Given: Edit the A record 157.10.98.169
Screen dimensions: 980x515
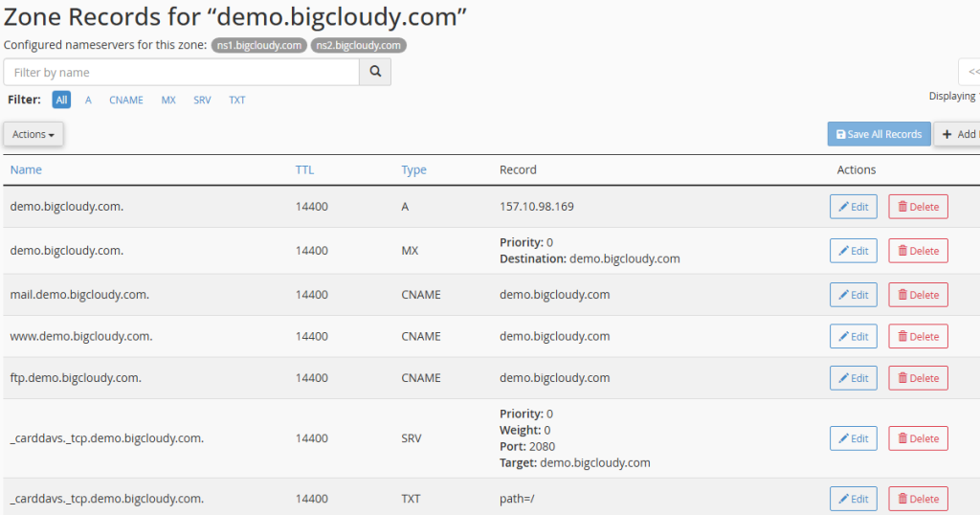Looking at the screenshot, I should tap(853, 207).
